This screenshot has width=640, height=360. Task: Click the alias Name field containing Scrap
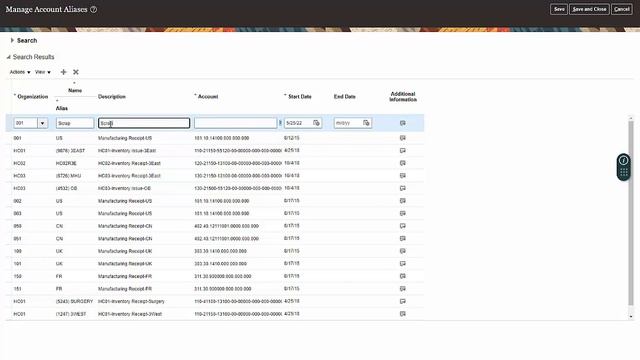(75, 123)
